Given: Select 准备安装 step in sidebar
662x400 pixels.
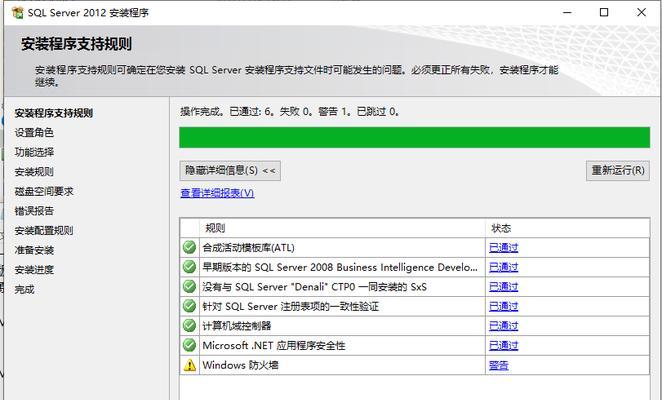Looking at the screenshot, I should tap(34, 250).
